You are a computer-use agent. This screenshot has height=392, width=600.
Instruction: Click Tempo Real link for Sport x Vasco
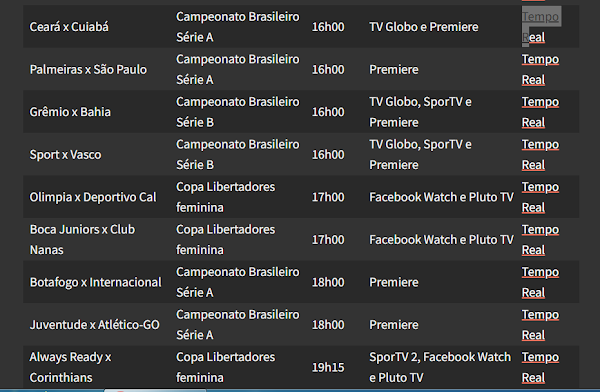pos(540,154)
